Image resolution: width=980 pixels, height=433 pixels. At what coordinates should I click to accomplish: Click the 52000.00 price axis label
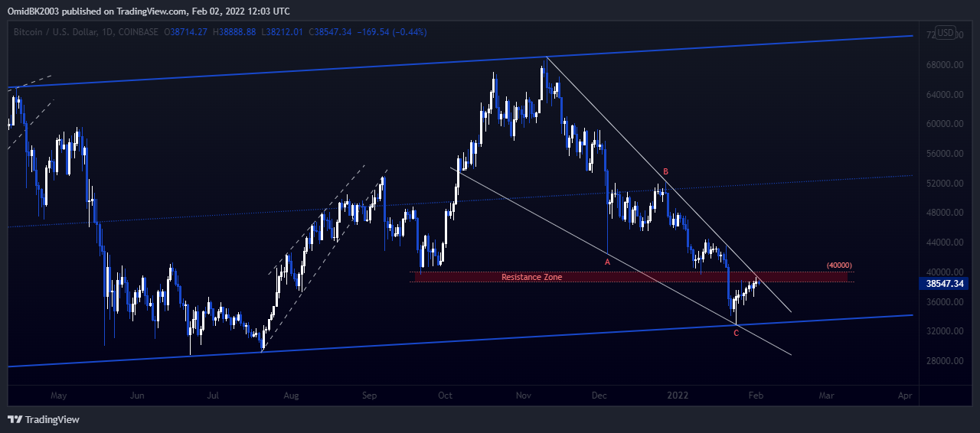(x=943, y=184)
